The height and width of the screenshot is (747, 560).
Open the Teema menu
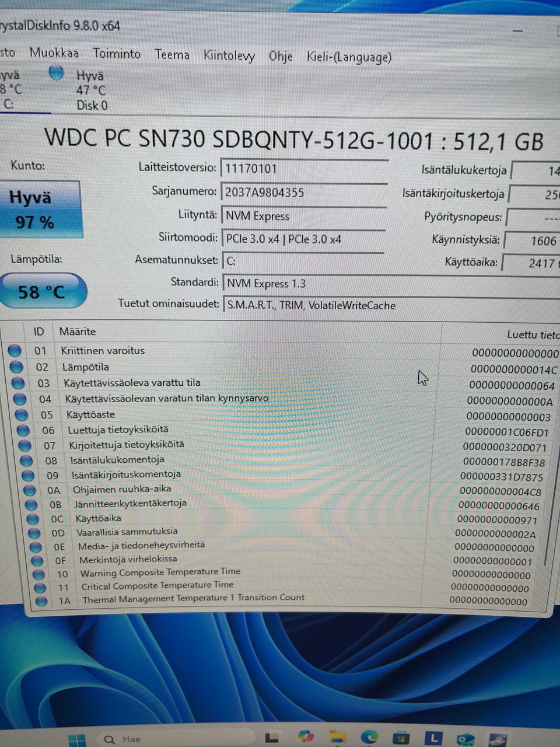pos(171,55)
